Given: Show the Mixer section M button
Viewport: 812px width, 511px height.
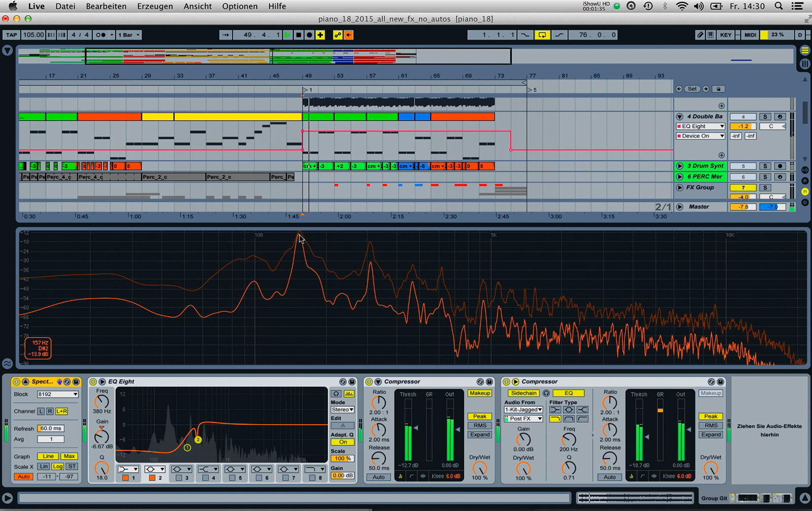Looking at the screenshot, I should tap(805, 192).
